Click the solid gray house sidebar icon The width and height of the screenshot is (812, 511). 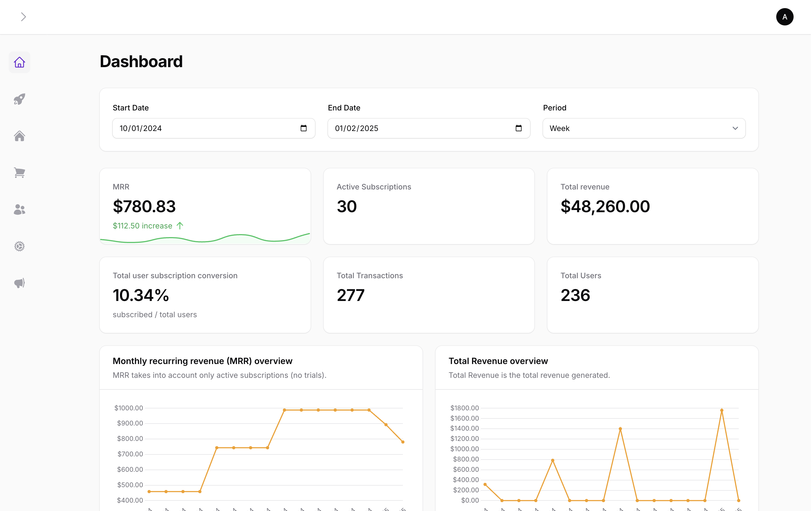click(19, 136)
